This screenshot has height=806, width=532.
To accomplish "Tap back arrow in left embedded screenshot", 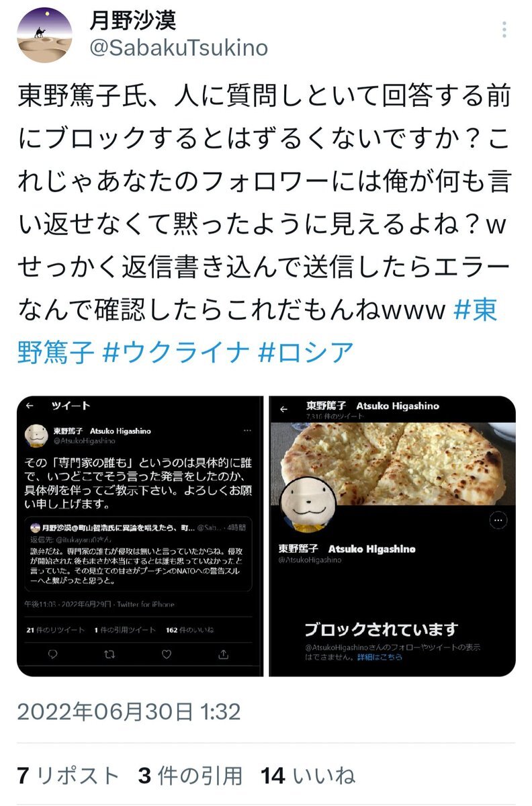I will pyautogui.click(x=30, y=406).
